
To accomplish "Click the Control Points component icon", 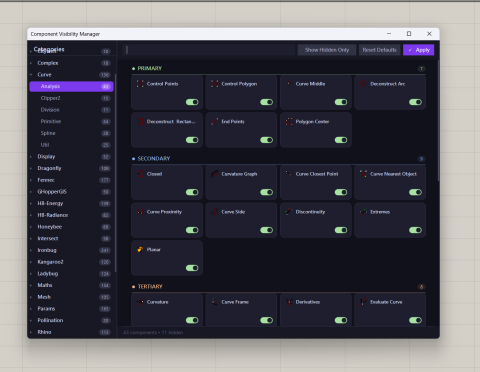I will pos(140,84).
